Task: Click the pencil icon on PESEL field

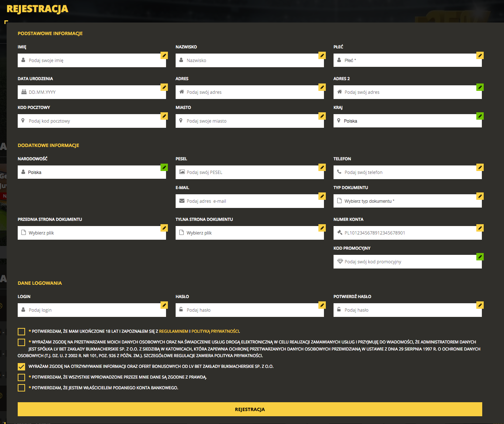Action: coord(322,167)
